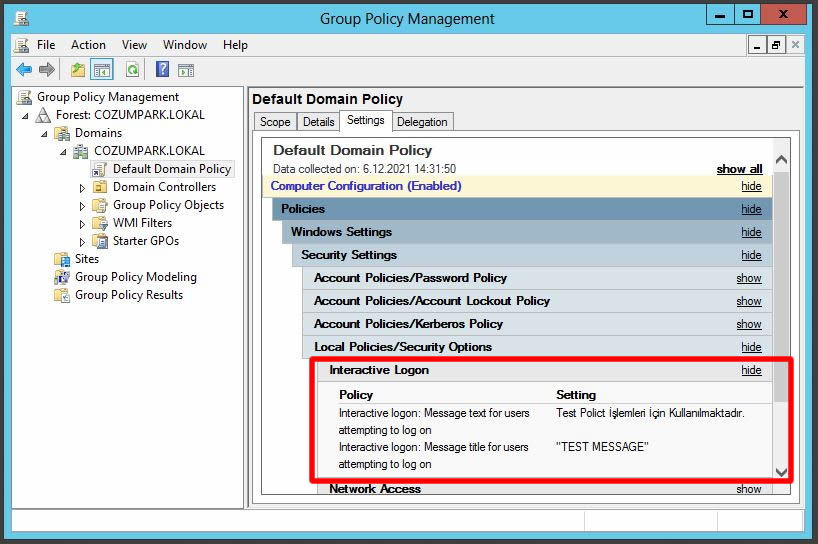Image resolution: width=818 pixels, height=544 pixels.
Task: Expand the Starter GPOs tree node
Action: coord(83,241)
